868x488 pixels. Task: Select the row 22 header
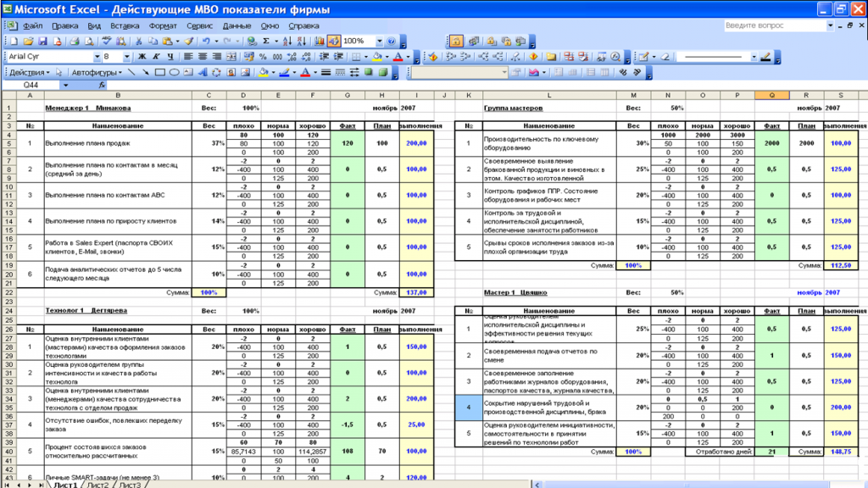[8, 292]
